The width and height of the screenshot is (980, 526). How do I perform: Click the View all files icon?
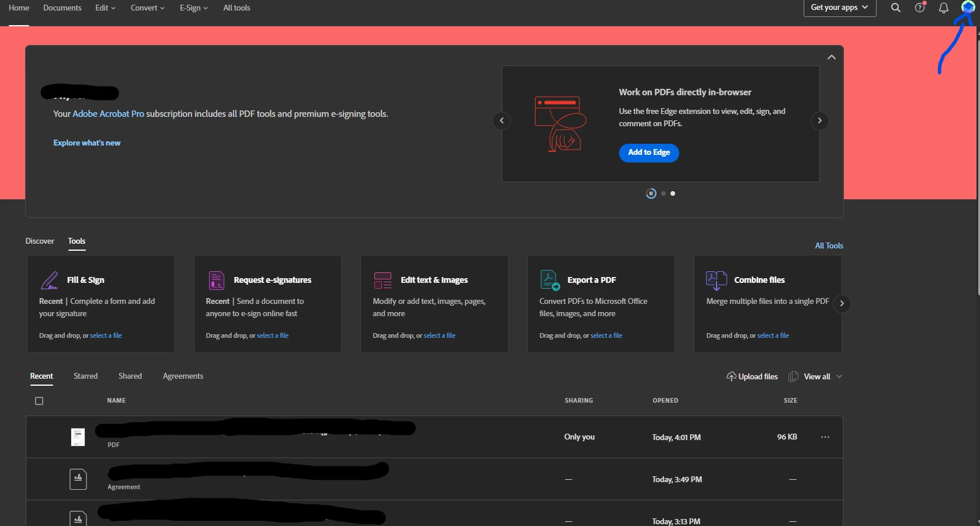click(x=793, y=376)
